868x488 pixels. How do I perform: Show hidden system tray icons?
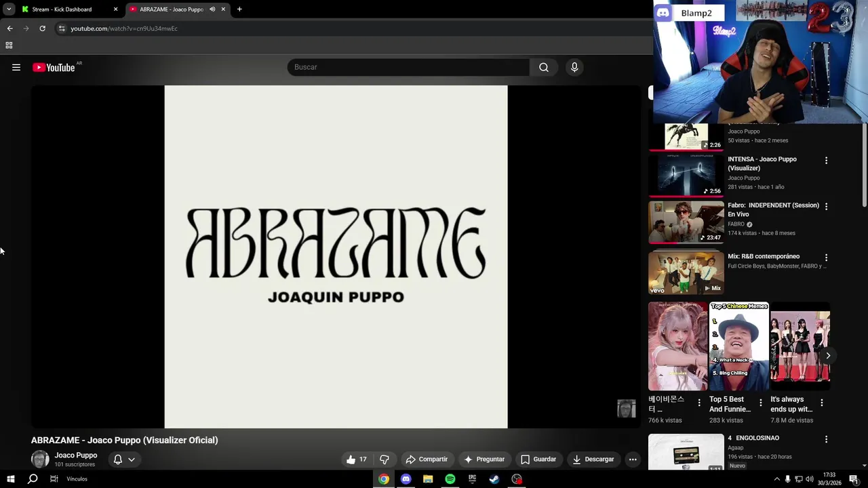click(x=777, y=479)
